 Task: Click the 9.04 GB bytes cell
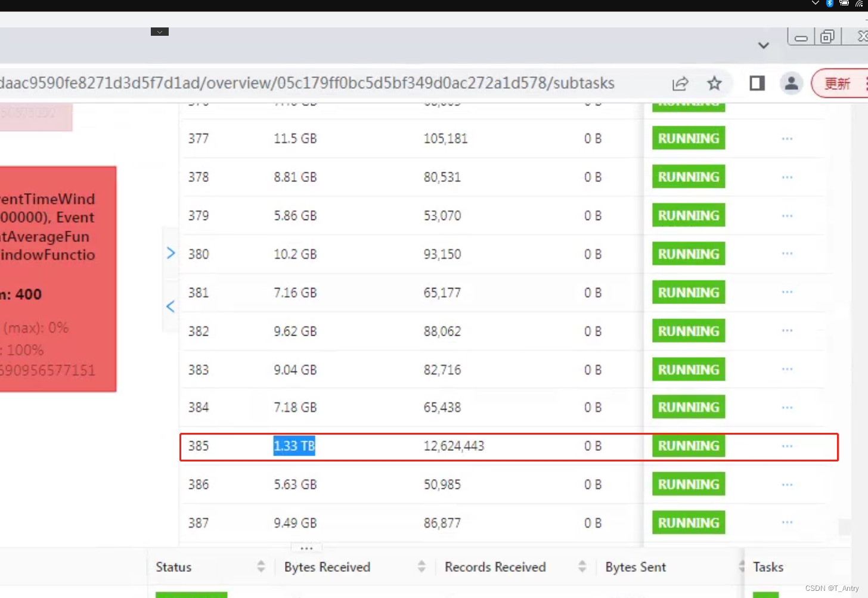point(295,370)
